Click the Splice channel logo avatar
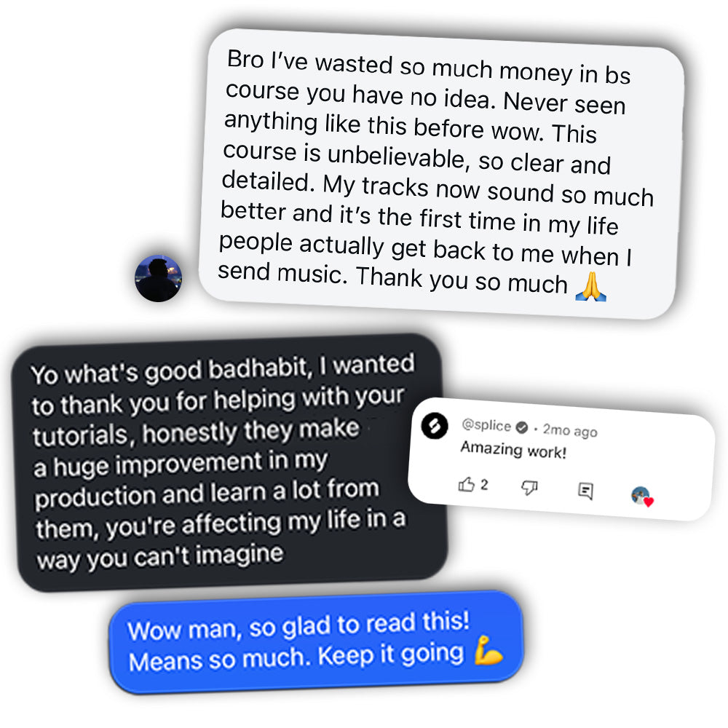This screenshot has width=728, height=728. point(435,426)
